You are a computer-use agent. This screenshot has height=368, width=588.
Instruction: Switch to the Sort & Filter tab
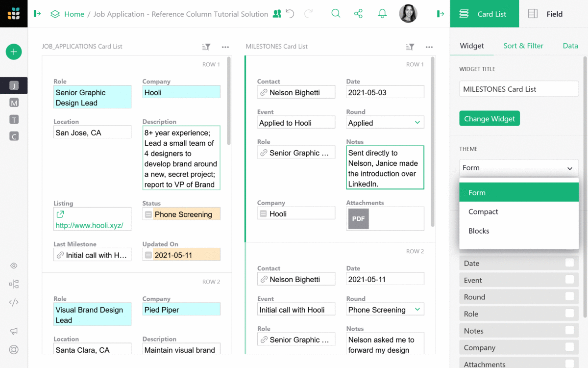(523, 46)
